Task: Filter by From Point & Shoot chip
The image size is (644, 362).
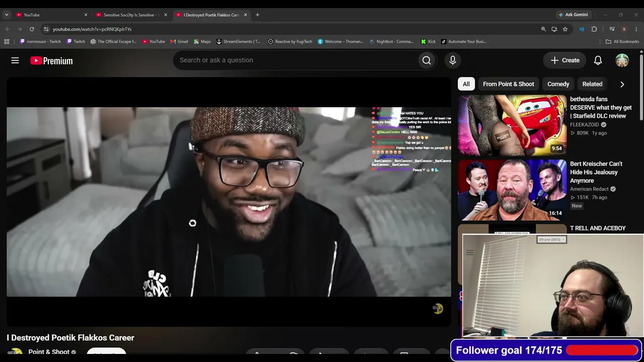Action: click(508, 84)
